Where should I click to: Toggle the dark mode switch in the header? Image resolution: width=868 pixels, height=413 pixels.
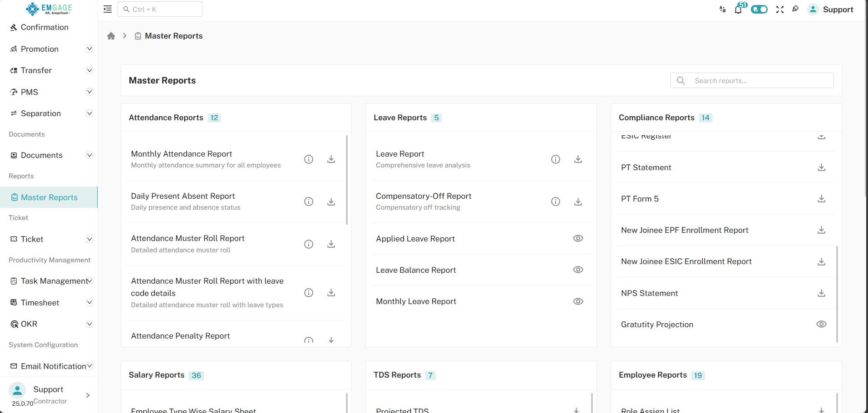tap(759, 9)
